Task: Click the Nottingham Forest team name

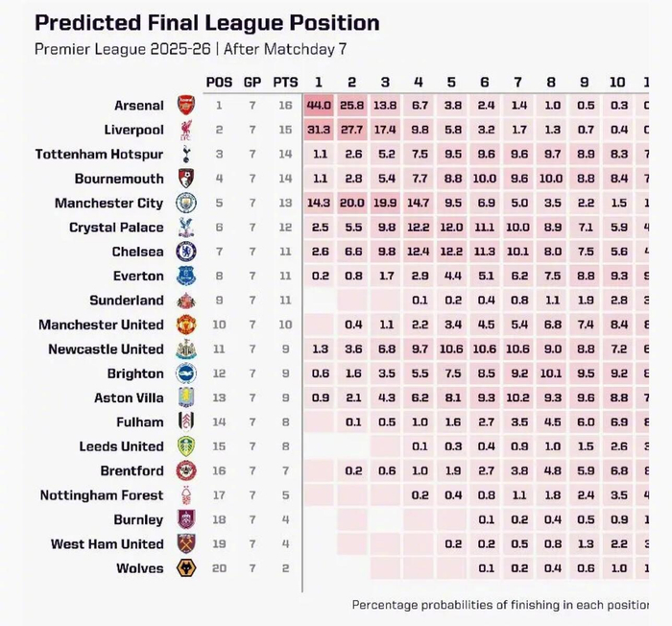Action: click(x=102, y=495)
